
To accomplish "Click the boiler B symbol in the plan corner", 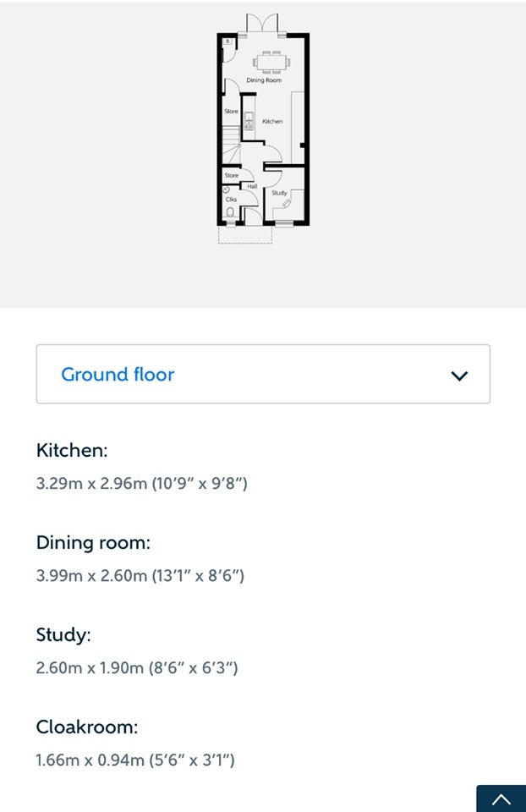I will click(227, 41).
